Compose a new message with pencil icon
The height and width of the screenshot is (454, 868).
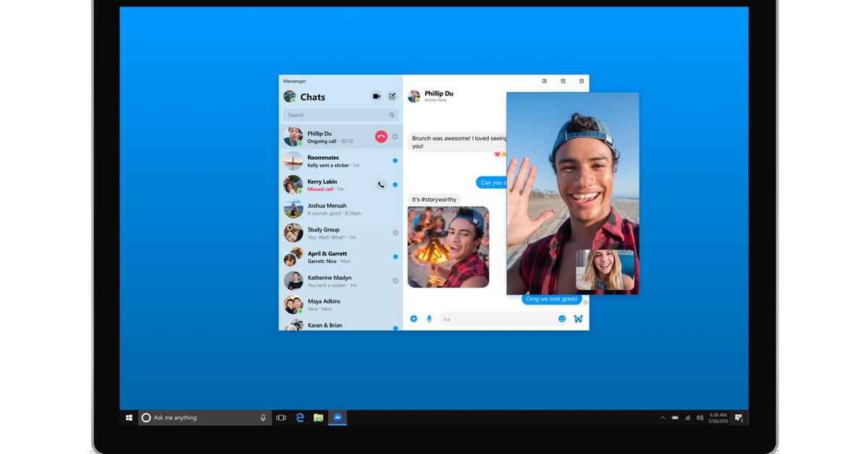pyautogui.click(x=392, y=96)
